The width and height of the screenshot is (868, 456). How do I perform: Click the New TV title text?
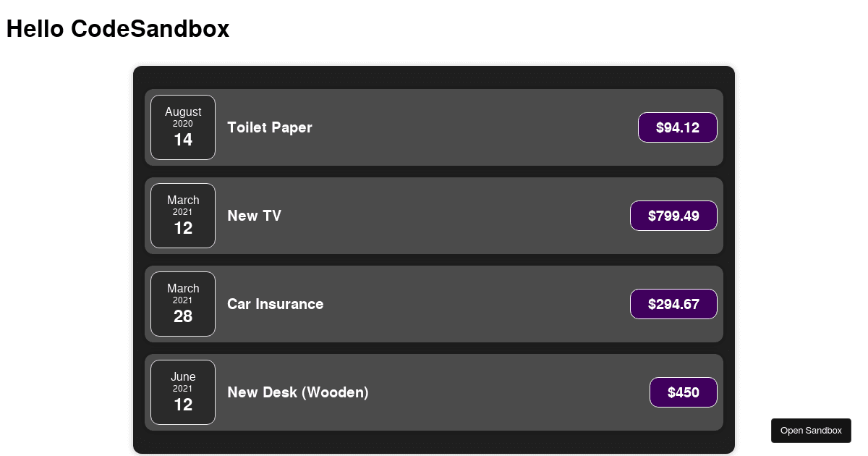tap(254, 216)
